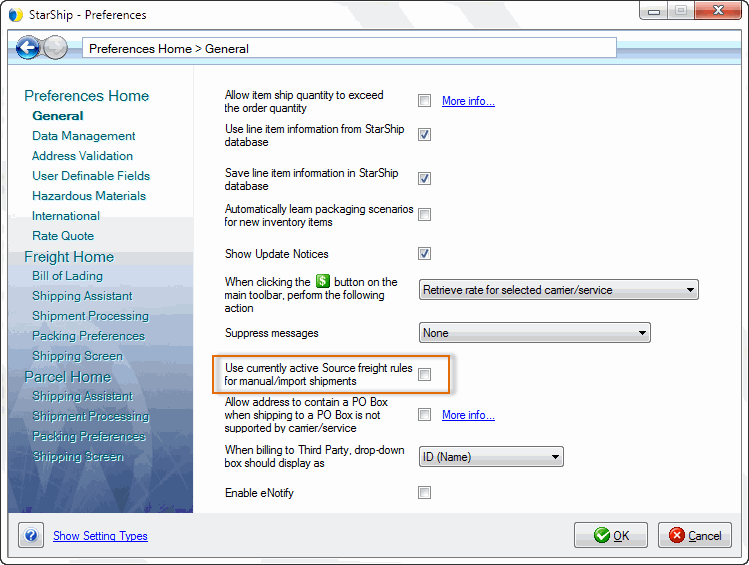Confirm preferences with OK button
Viewport: 749px width, 565px height.
click(x=611, y=535)
